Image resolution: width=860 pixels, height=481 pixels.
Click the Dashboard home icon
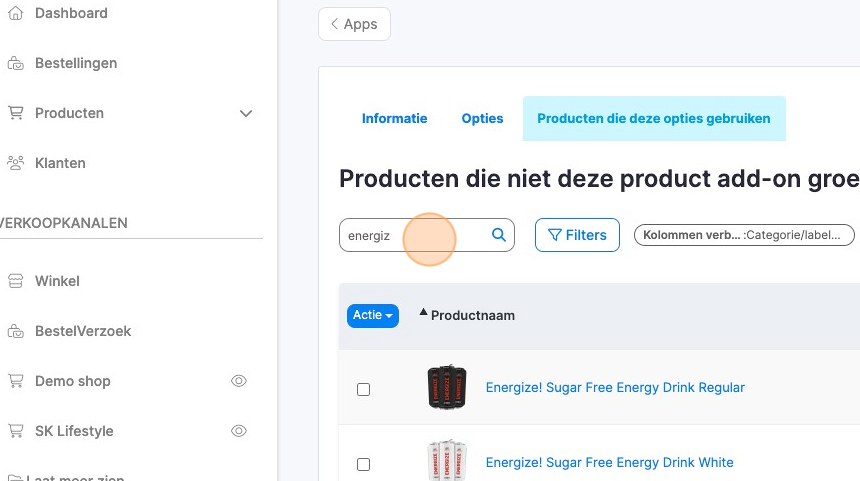point(15,14)
